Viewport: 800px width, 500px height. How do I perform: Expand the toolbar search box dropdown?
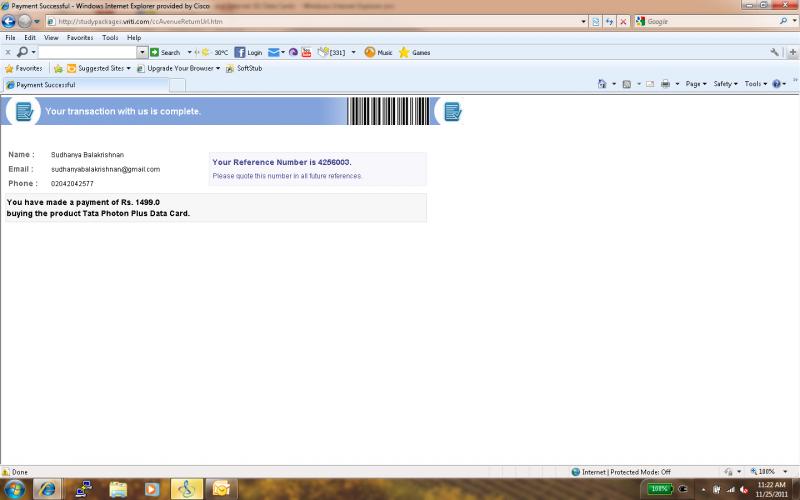[x=142, y=52]
